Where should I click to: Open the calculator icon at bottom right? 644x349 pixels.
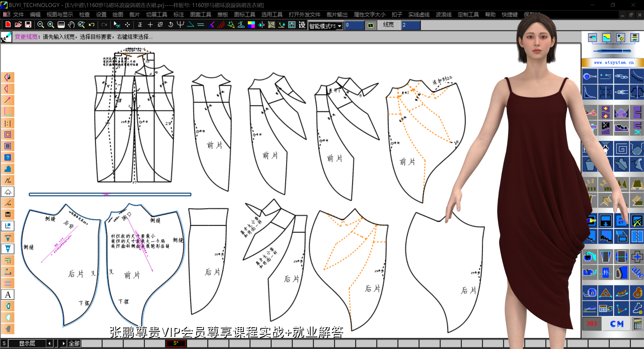point(637,324)
